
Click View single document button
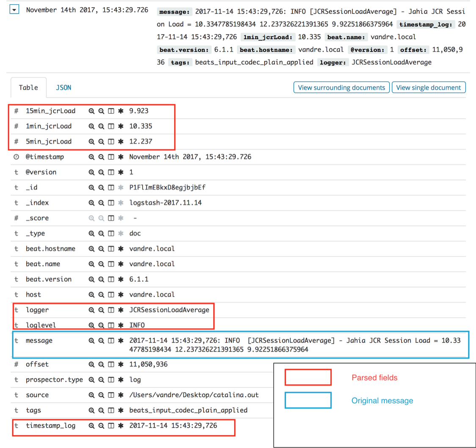click(x=428, y=87)
